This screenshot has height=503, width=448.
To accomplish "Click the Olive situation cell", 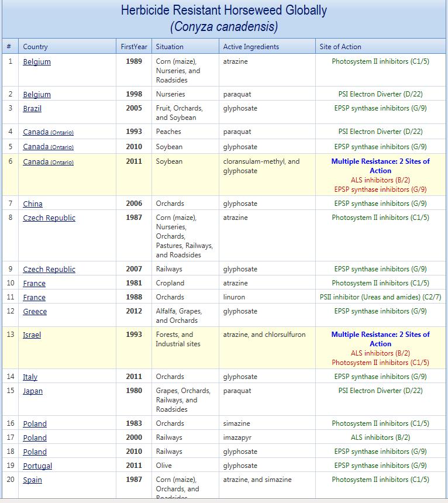I will [x=164, y=465].
